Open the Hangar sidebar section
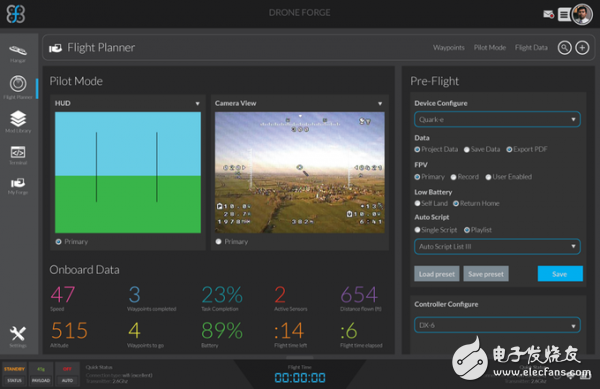Viewport: 600px width, 389px height. coord(18,54)
